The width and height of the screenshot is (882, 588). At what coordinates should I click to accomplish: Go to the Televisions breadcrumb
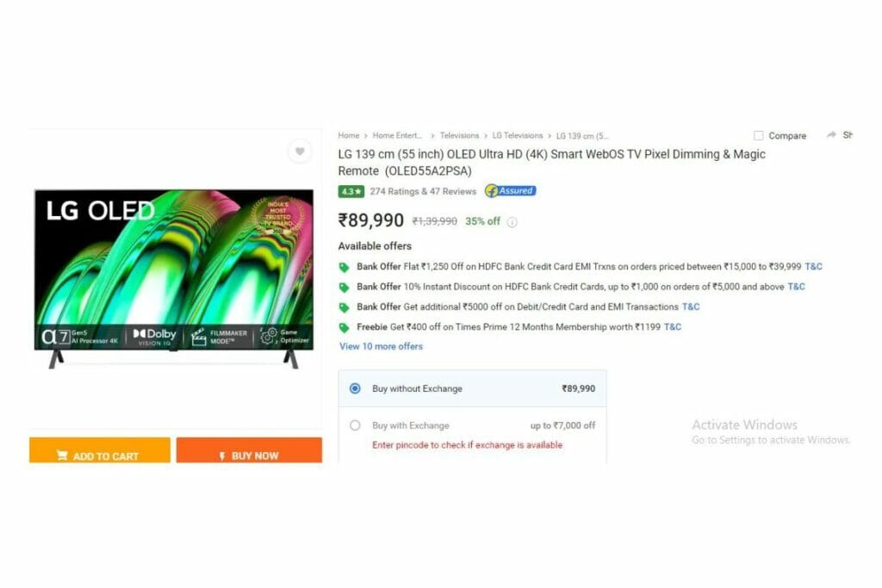pos(459,135)
